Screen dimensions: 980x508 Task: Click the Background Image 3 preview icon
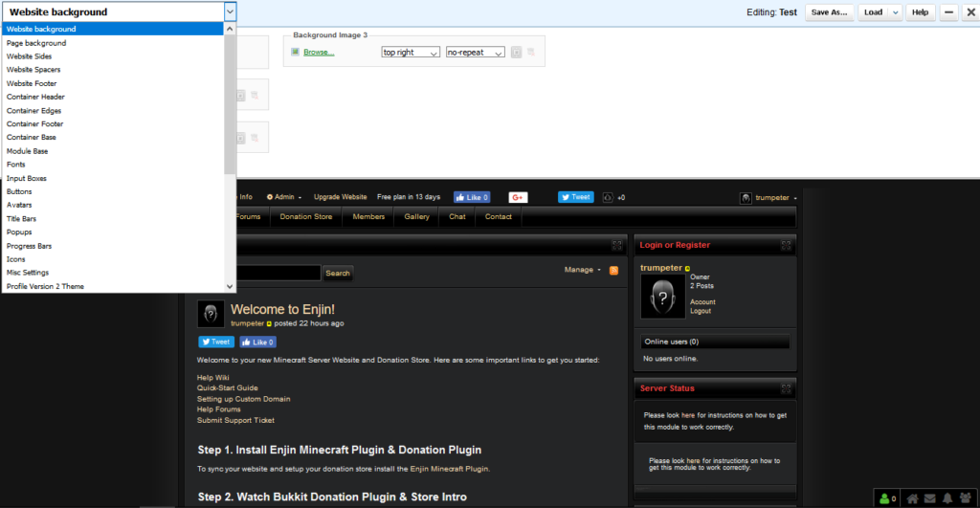coord(516,53)
